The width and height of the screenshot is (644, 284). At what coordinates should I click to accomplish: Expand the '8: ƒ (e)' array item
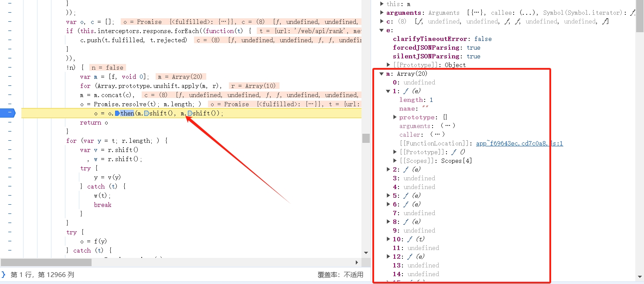pyautogui.click(x=388, y=222)
